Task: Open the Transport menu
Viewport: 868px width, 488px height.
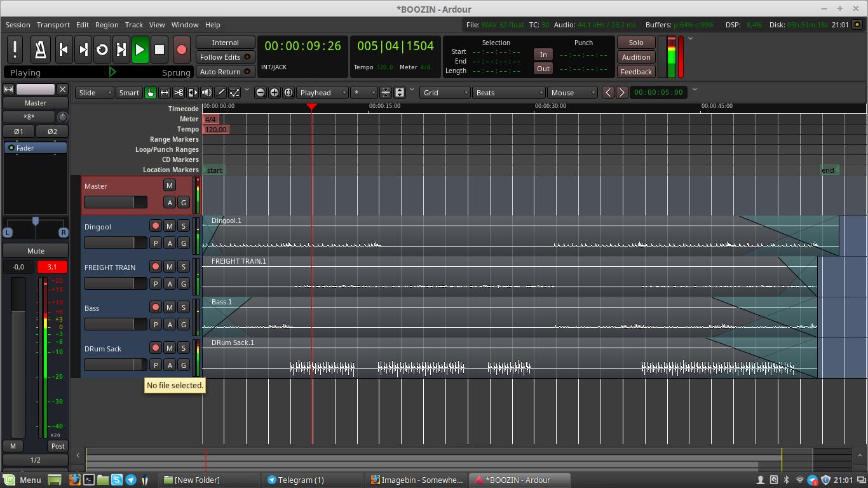Action: (x=53, y=25)
